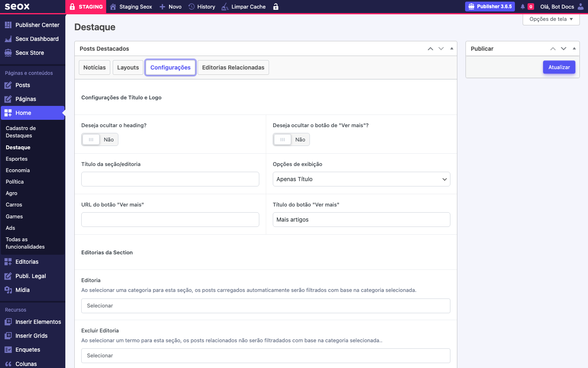Collapse the Publicar panel
This screenshot has width=588, height=368.
(x=574, y=49)
